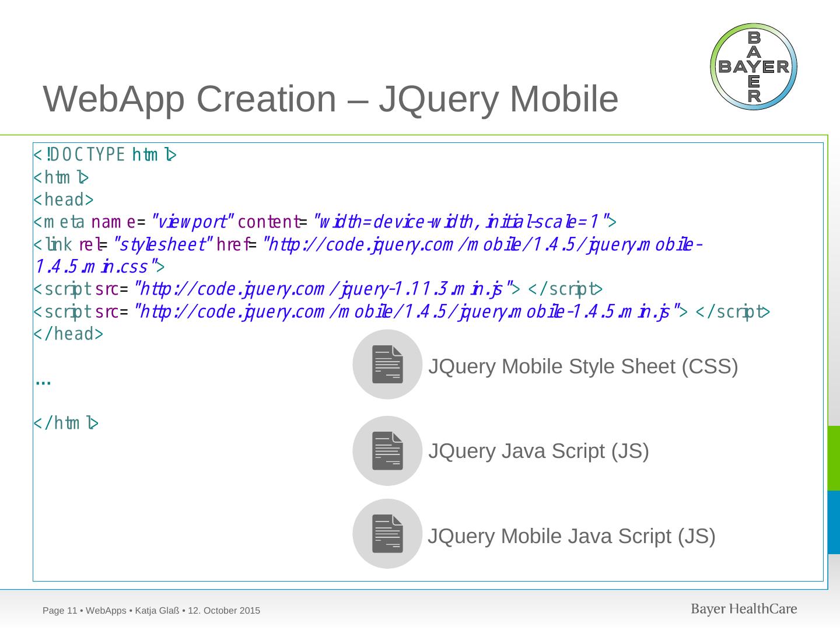Select the wrapped '1.4.5.min.css">' code line
The height and width of the screenshot is (630, 840).
pos(99,267)
